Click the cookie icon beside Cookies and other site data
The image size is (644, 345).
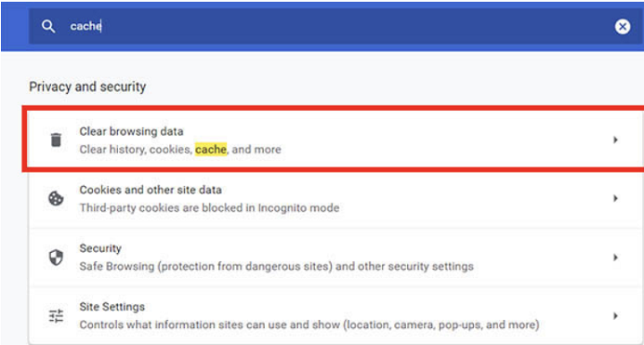point(56,199)
